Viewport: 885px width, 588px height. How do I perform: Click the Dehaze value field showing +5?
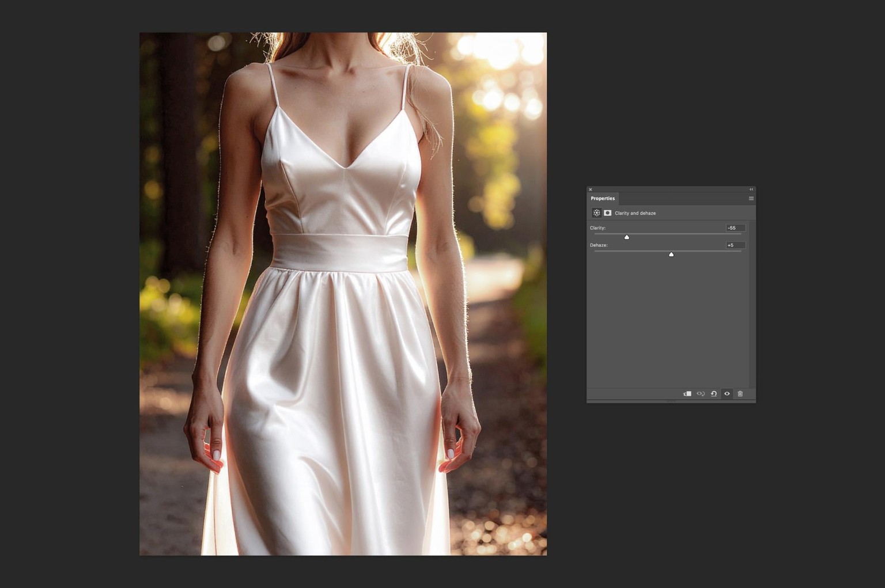[x=736, y=245]
